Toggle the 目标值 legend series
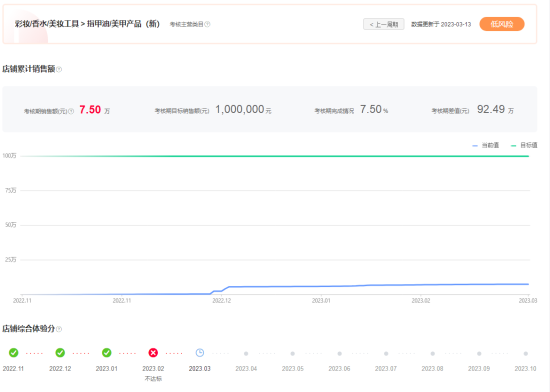The image size is (550, 392). coord(524,145)
